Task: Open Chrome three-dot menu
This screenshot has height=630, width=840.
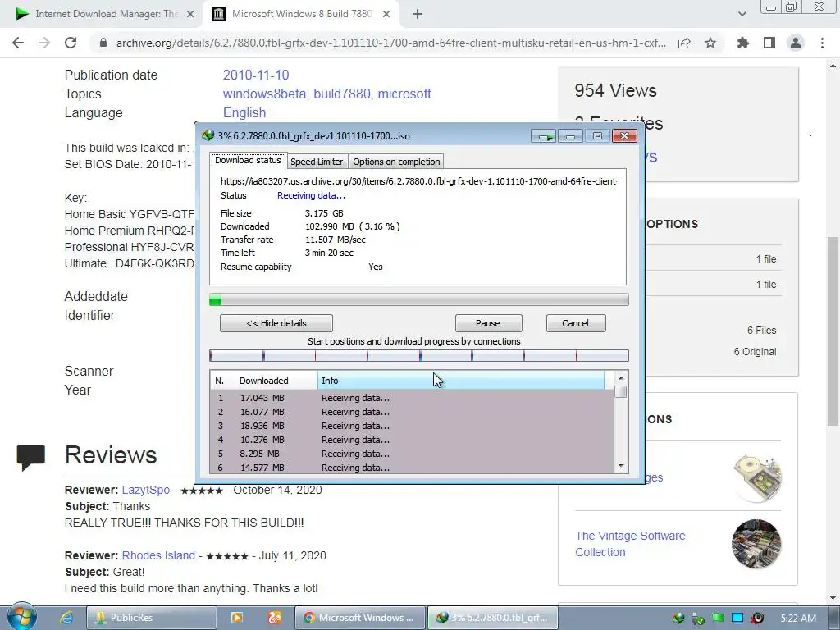Action: [x=822, y=43]
